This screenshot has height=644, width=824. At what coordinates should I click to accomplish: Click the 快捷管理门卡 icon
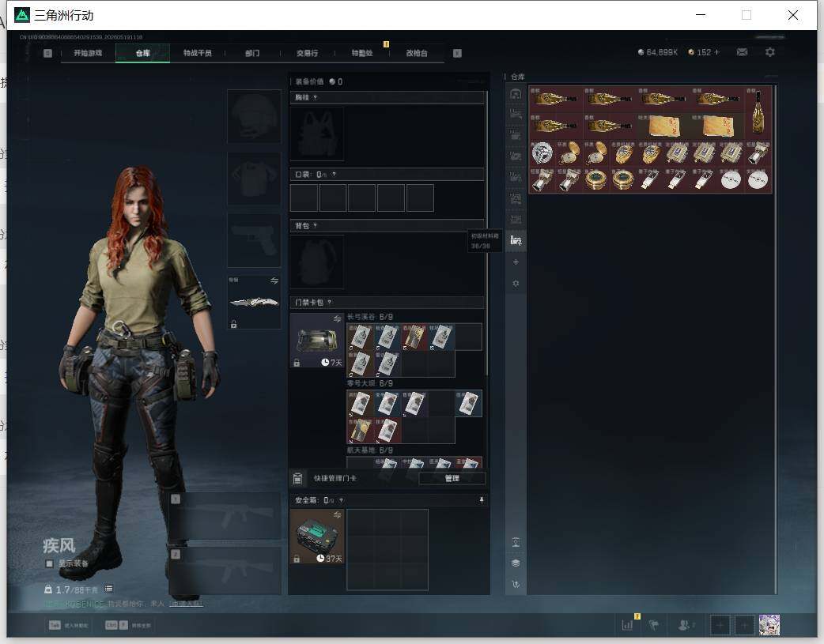[297, 479]
